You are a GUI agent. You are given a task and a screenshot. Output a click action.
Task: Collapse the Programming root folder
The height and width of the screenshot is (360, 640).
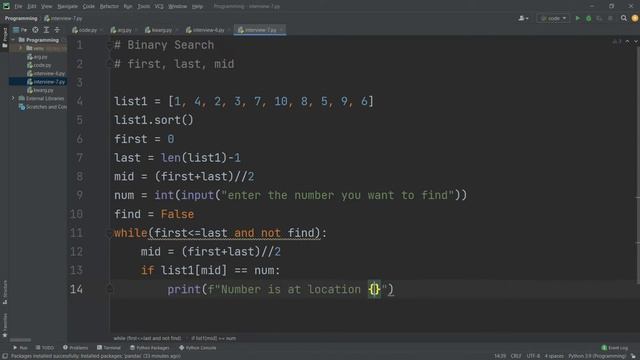pos(13,40)
